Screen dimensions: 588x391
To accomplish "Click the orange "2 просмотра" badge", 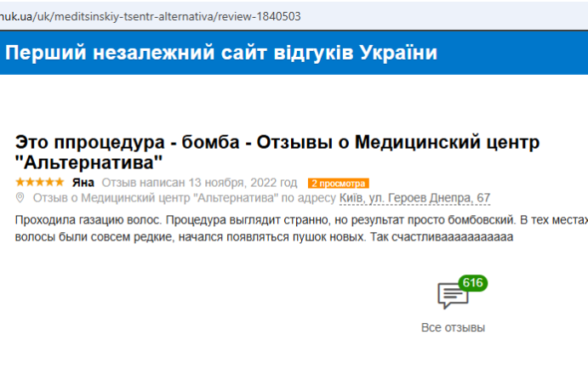I will pos(338,183).
